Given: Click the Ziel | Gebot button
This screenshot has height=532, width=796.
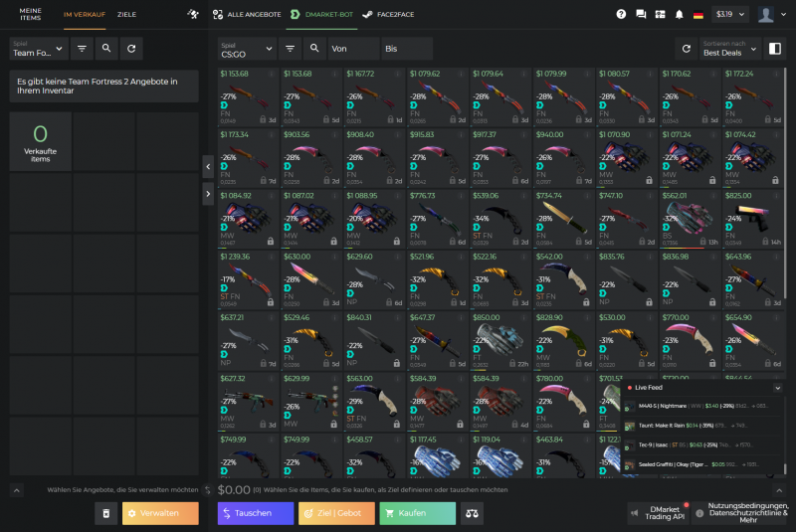Looking at the screenshot, I should 336,513.
